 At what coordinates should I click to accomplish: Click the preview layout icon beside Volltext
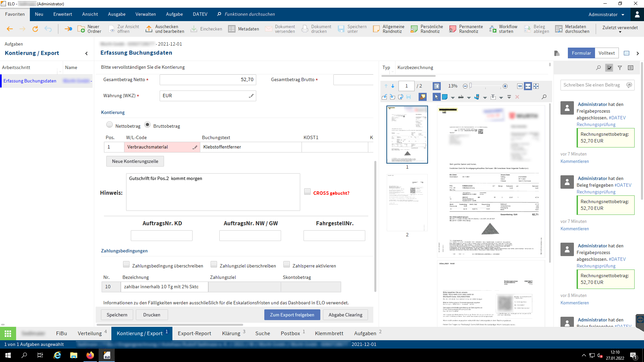pos(627,53)
